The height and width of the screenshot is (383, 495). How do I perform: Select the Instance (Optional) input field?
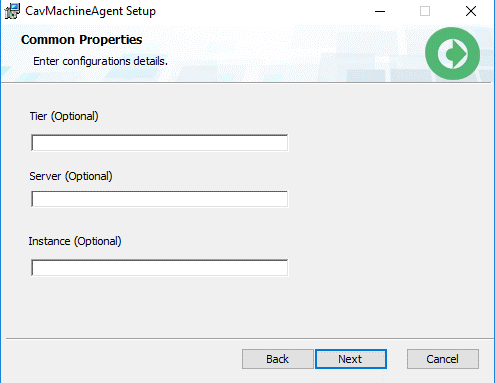(x=159, y=268)
